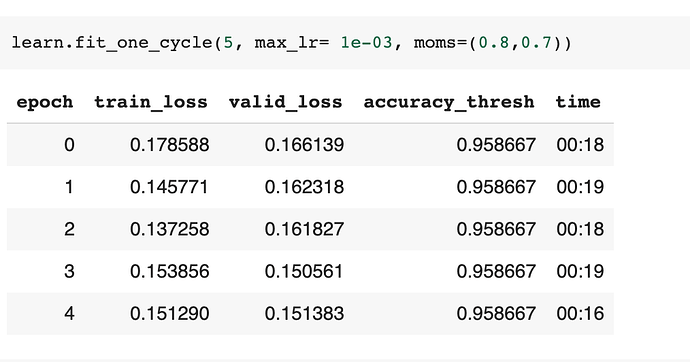This screenshot has height=362, width=690.
Task: Click the time column header
Action: click(x=578, y=102)
